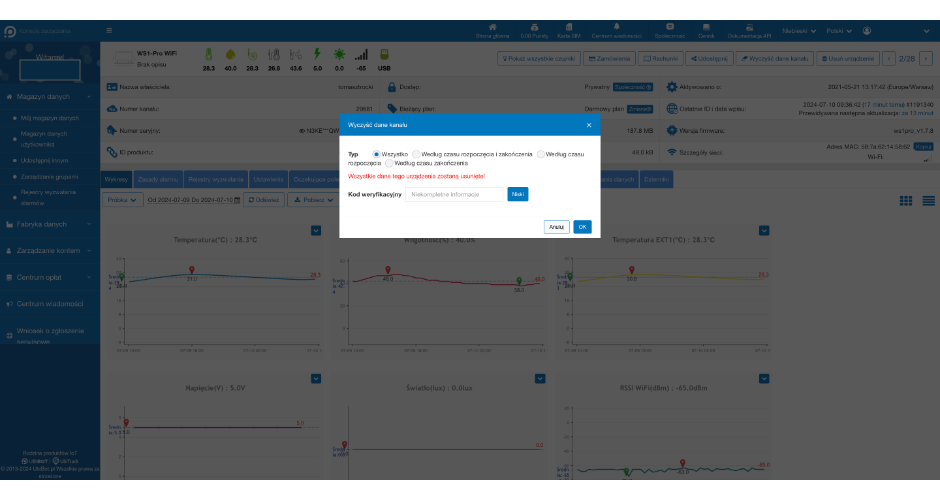Click the blue verification code button
Screen dimensions: 940x500
[517, 194]
